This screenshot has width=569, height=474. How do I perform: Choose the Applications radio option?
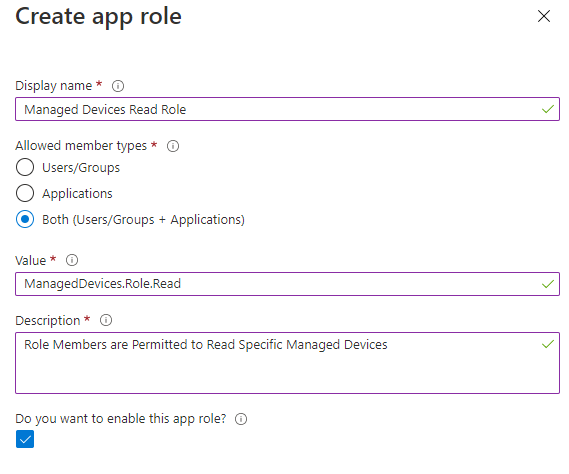coord(25,193)
